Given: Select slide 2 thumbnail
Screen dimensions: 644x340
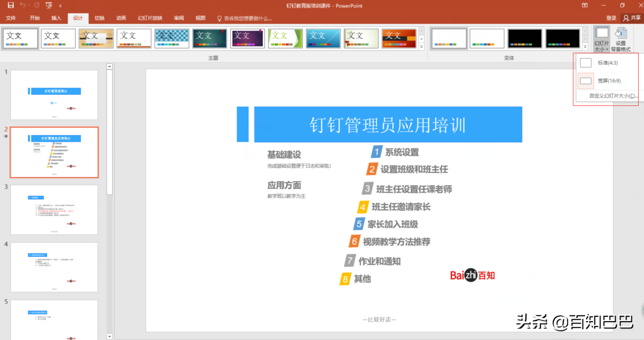Looking at the screenshot, I should point(54,152).
